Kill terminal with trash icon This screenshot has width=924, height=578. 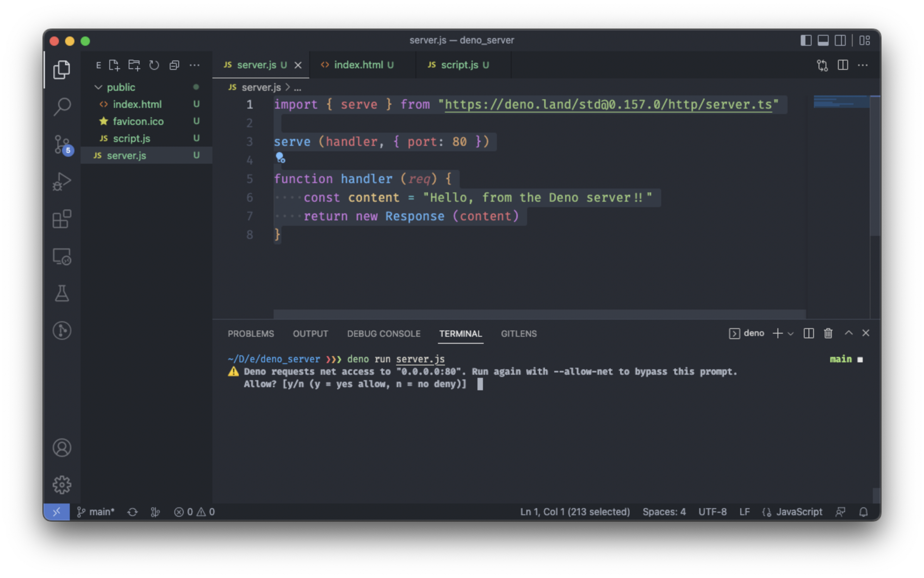[828, 333]
